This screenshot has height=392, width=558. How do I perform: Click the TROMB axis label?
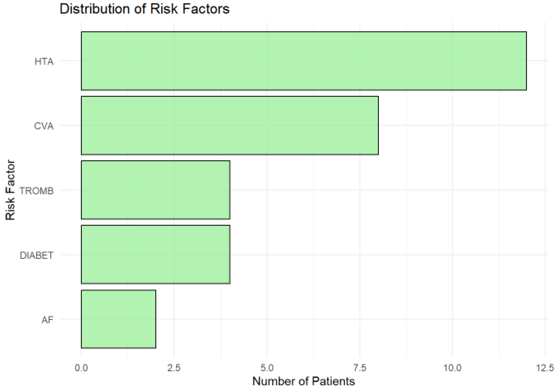coord(36,191)
